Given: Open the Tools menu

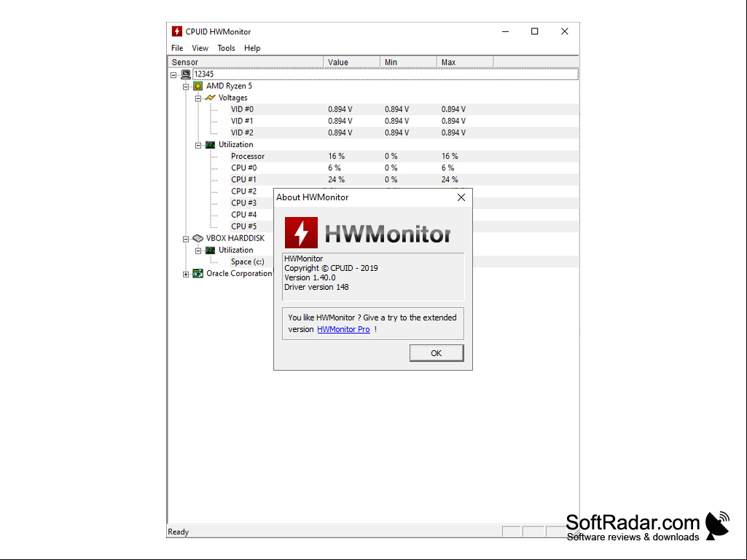Looking at the screenshot, I should click(x=227, y=48).
